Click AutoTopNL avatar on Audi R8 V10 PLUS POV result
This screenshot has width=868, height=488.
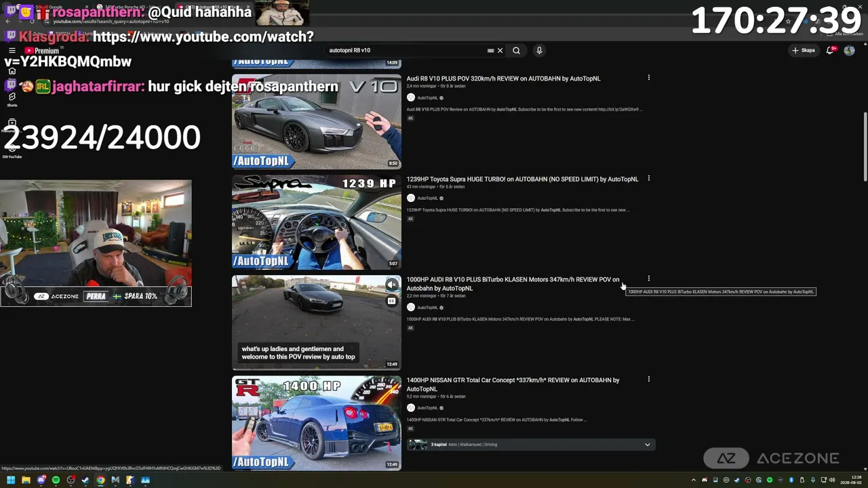pos(410,98)
